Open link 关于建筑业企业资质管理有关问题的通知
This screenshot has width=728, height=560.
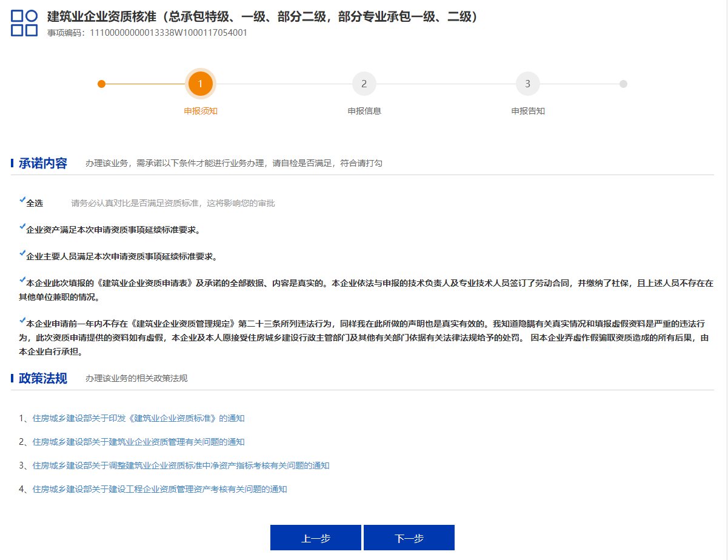tap(138, 442)
